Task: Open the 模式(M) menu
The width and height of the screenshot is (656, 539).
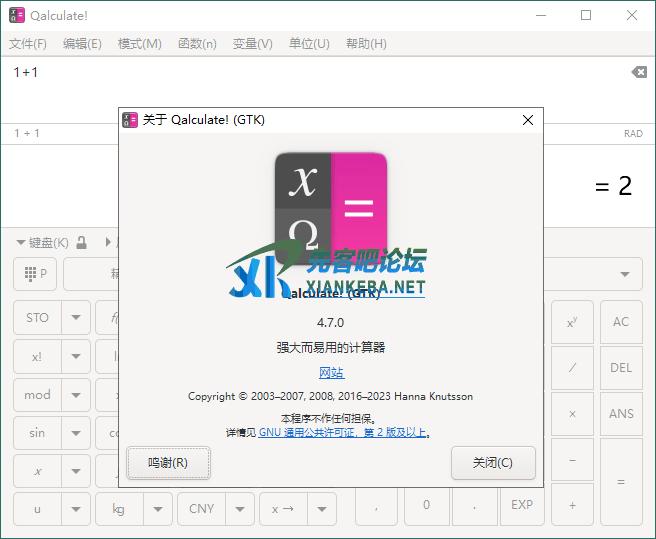Action: pos(139,44)
